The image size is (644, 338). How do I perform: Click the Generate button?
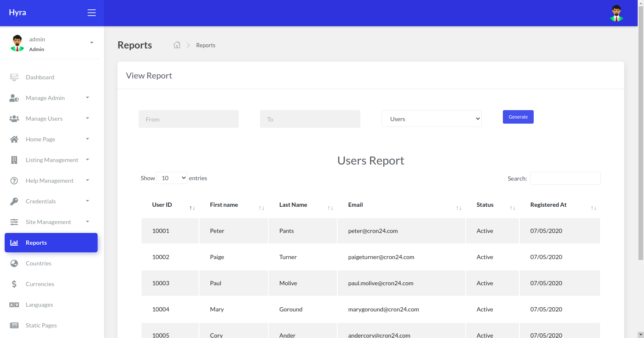518,117
